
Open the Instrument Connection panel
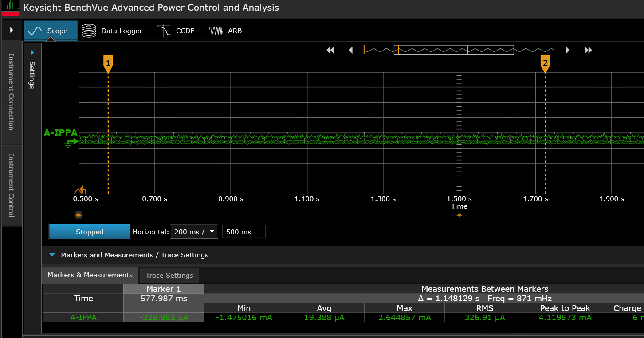12,92
